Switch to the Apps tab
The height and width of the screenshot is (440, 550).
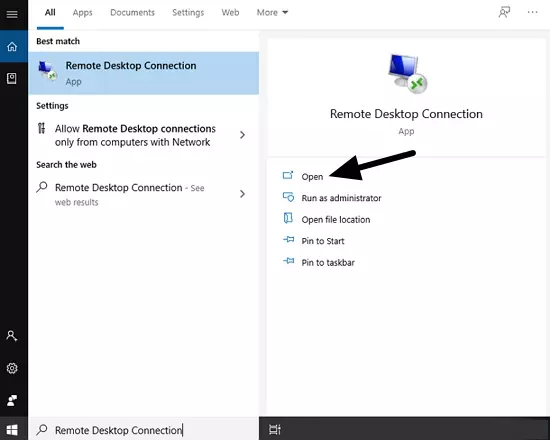82,13
